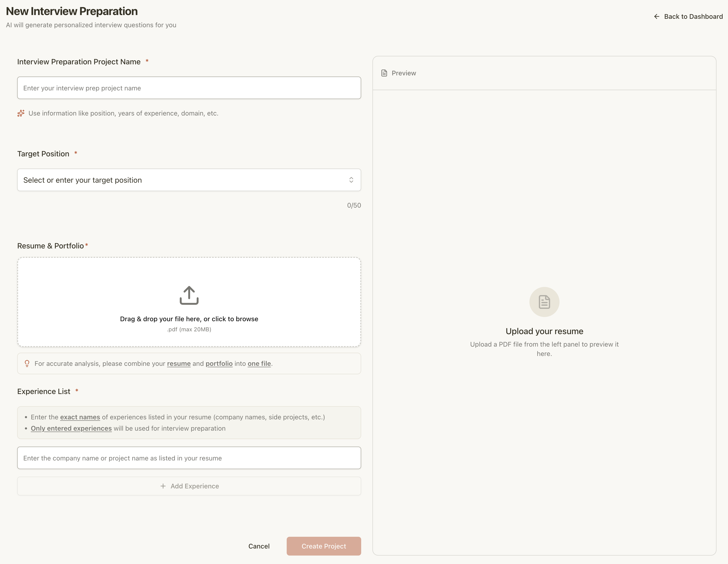Click the underlined portfolio link

(x=219, y=363)
